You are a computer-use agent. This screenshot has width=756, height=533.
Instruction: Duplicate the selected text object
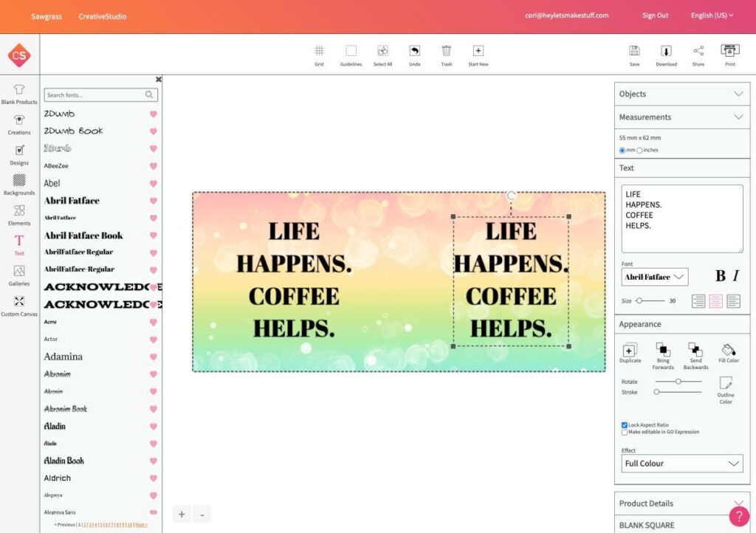[x=630, y=354]
